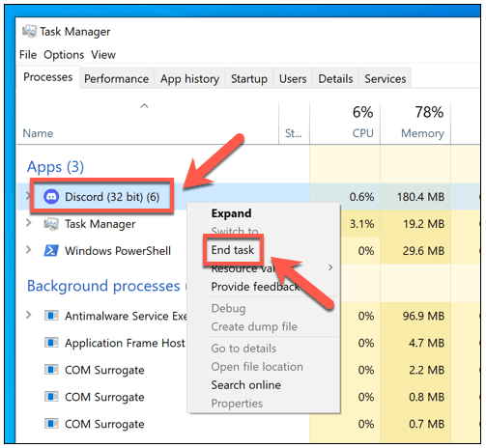Choose Open file location menu entry
The width and height of the screenshot is (486, 448).
pyautogui.click(x=257, y=367)
